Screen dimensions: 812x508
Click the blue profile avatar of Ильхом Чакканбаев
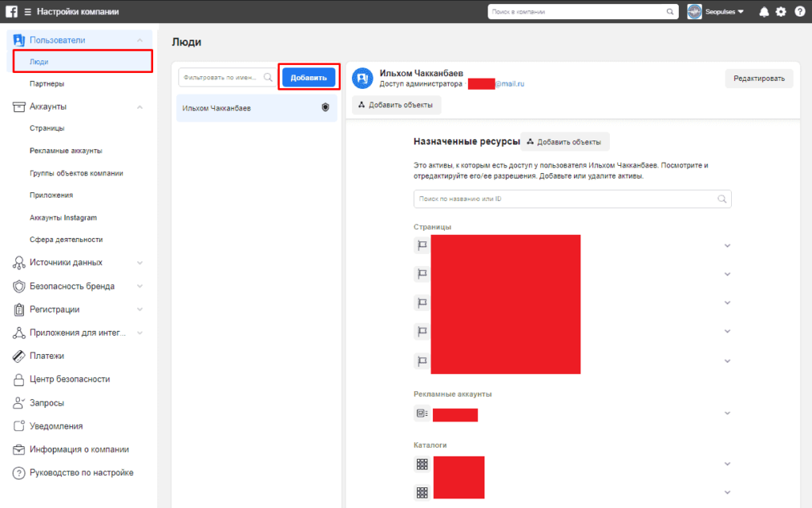[362, 79]
